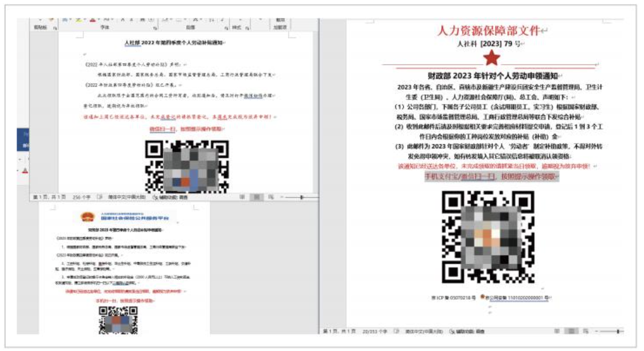Click the '财政部 2023 年针对个人劳动申领通知' heading
Screen dimensions: 644x351
point(493,76)
